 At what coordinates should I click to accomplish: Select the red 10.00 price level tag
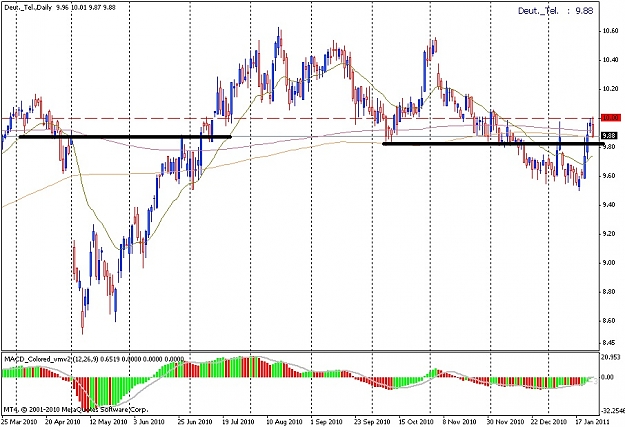(x=611, y=118)
